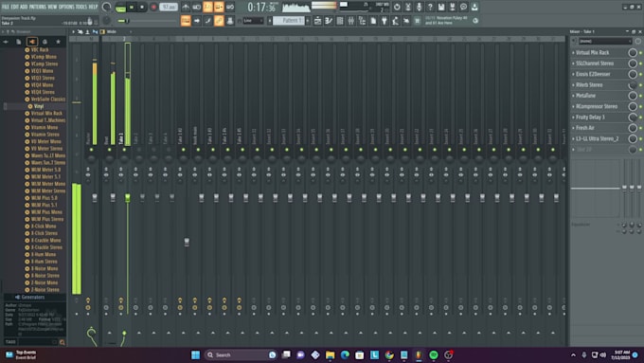Image resolution: width=644 pixels, height=363 pixels.
Task: Open the playlist view icon
Action: (x=317, y=21)
